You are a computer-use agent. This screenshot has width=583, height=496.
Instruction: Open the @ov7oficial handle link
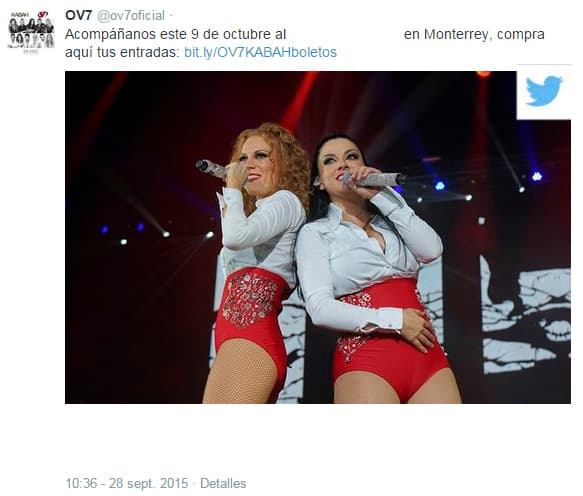point(131,16)
